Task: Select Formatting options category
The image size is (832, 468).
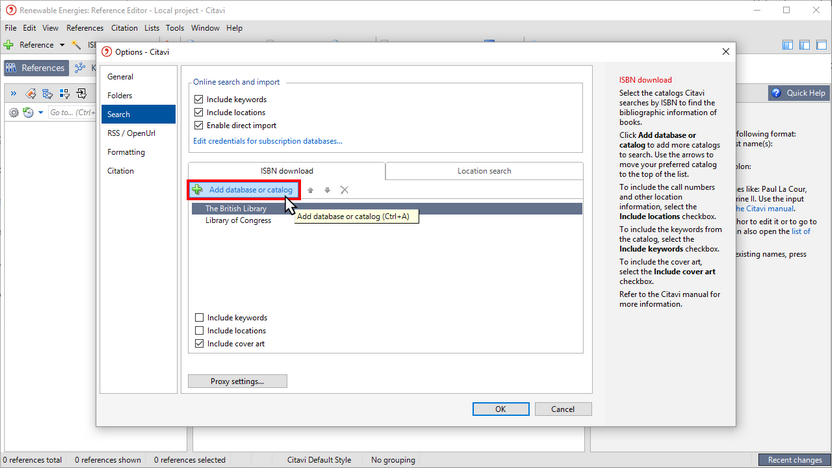Action: [138, 152]
